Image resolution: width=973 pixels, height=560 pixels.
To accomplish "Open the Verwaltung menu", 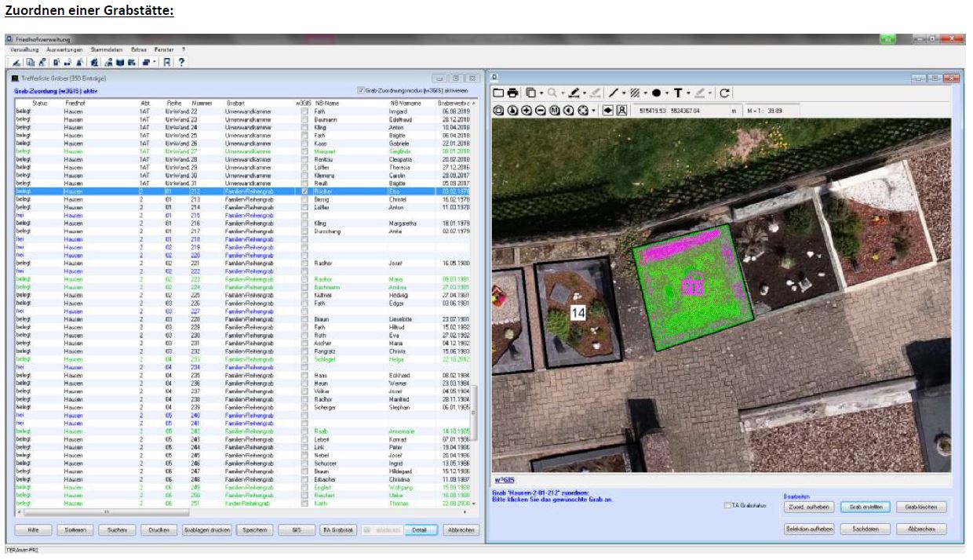I will point(24,49).
